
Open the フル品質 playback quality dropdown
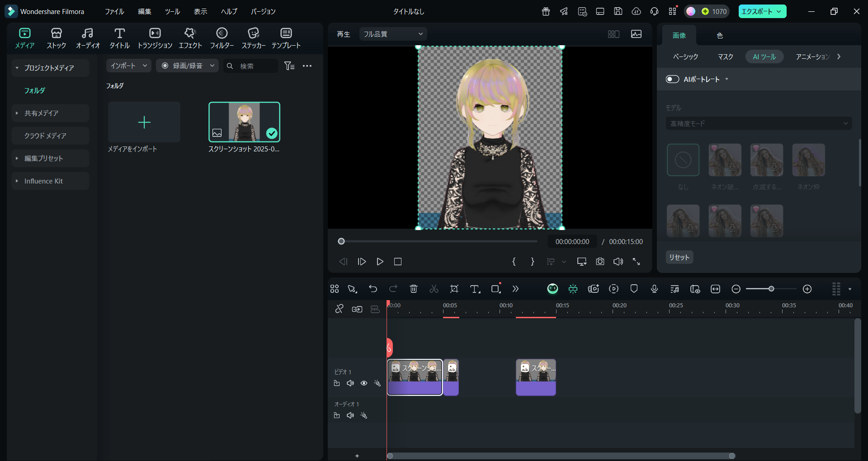pyautogui.click(x=393, y=34)
